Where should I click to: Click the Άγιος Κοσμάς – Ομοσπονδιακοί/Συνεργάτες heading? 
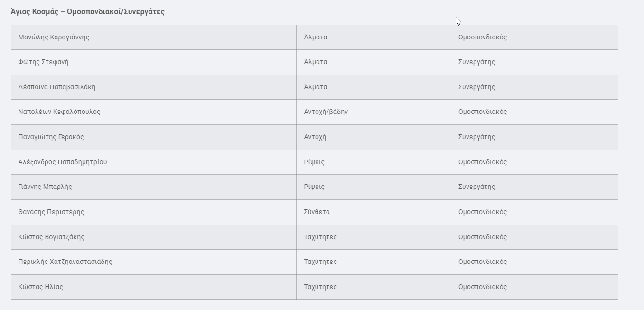[x=87, y=12]
